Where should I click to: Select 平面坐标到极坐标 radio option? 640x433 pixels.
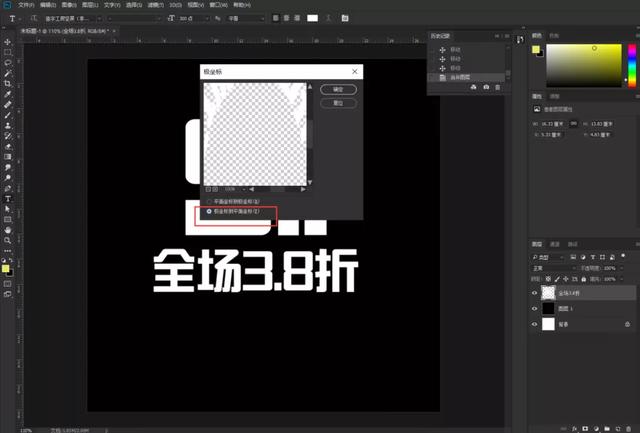(208, 201)
